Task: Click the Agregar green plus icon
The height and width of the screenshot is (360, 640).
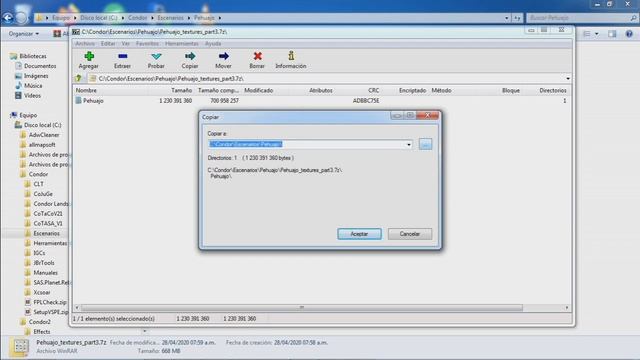Action: 89,56
